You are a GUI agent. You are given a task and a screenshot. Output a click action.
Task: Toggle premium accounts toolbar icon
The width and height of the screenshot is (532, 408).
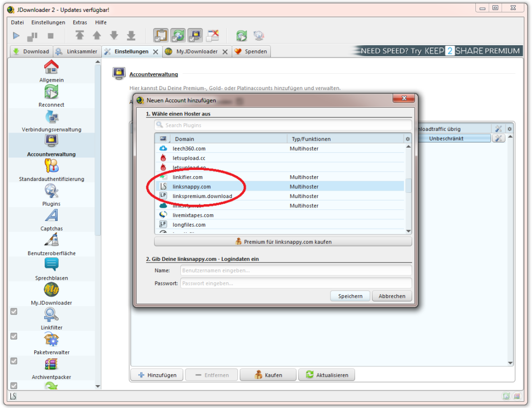195,35
